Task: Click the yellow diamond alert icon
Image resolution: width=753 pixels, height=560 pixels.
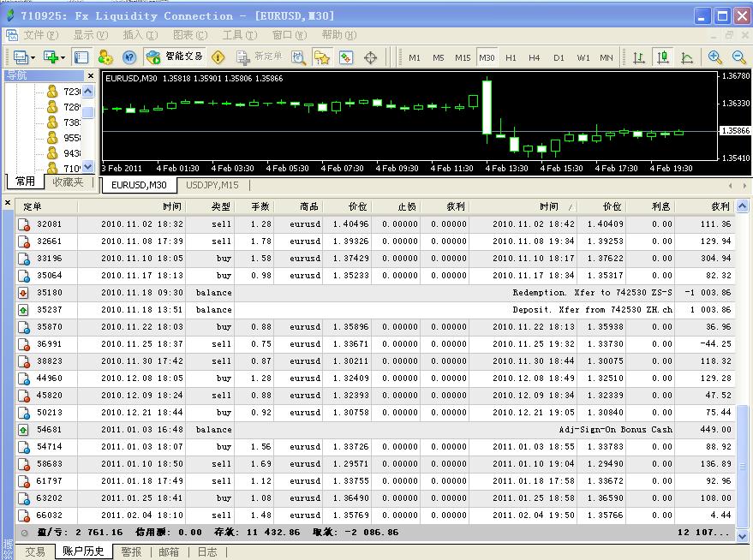Action: point(218,57)
